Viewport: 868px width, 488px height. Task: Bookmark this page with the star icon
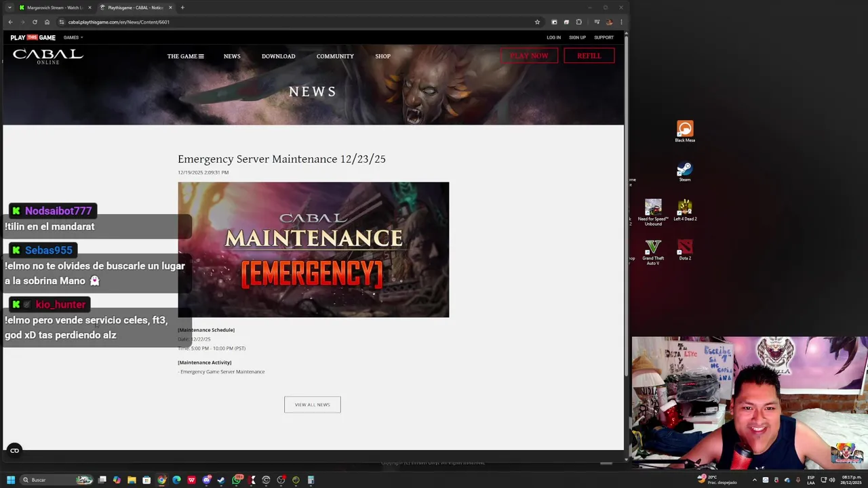point(537,22)
